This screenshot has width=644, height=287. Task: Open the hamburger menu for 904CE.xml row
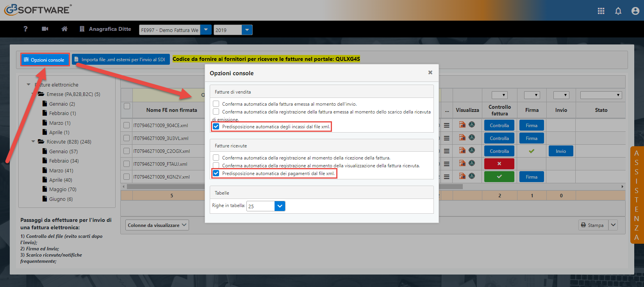tap(446, 126)
